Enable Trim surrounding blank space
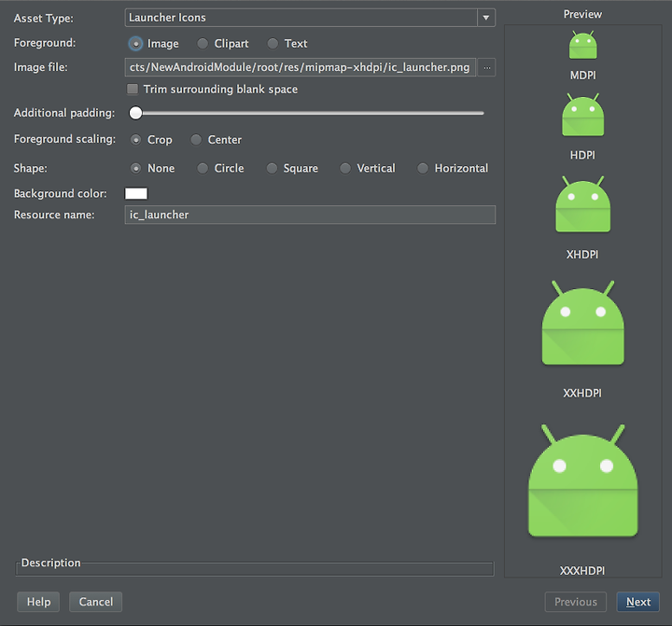The height and width of the screenshot is (626, 672). pyautogui.click(x=133, y=90)
